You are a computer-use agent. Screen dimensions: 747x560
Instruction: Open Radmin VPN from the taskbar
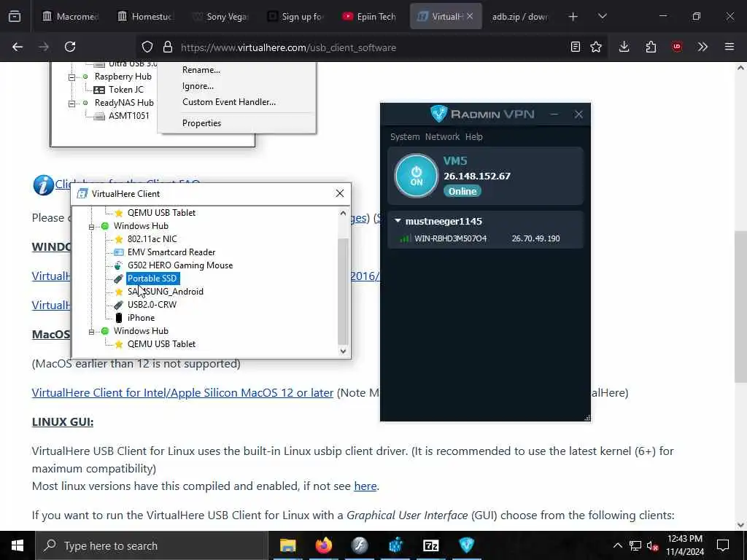pyautogui.click(x=466, y=545)
